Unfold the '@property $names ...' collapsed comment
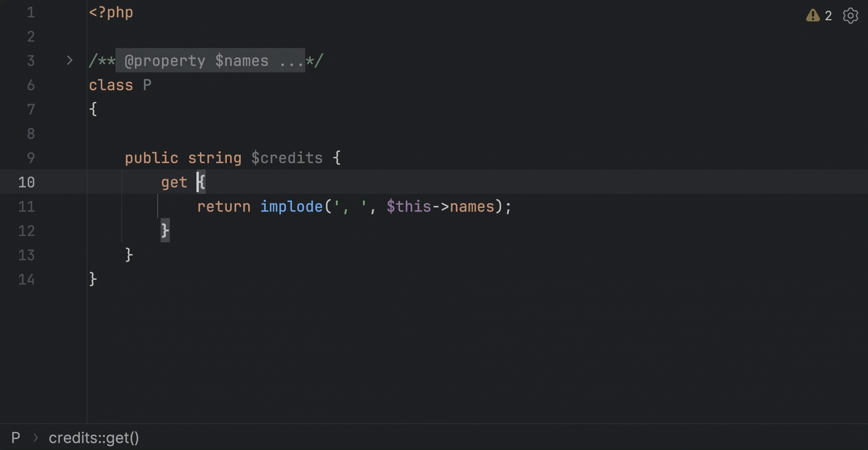 click(210, 61)
